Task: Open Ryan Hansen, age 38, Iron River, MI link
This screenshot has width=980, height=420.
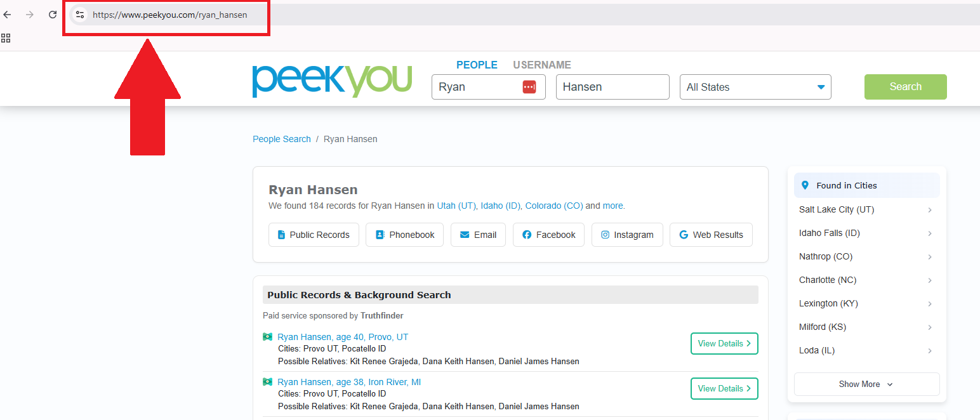Action: (x=349, y=382)
